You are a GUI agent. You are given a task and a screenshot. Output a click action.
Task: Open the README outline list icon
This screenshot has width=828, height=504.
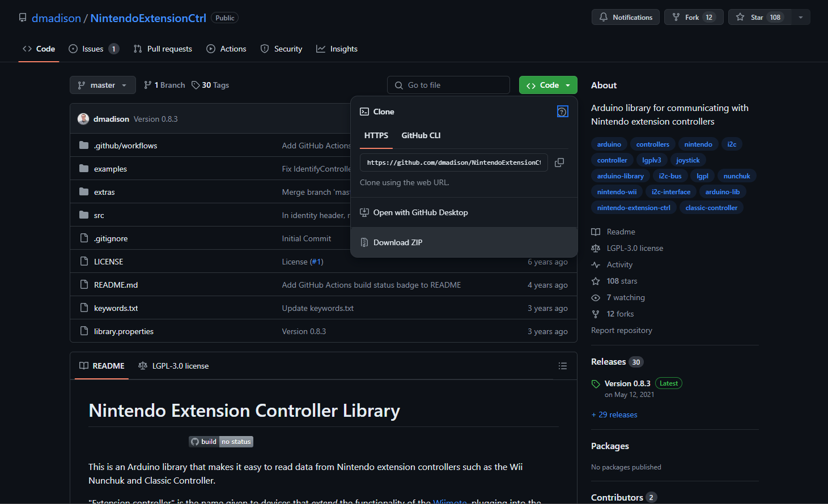point(563,366)
